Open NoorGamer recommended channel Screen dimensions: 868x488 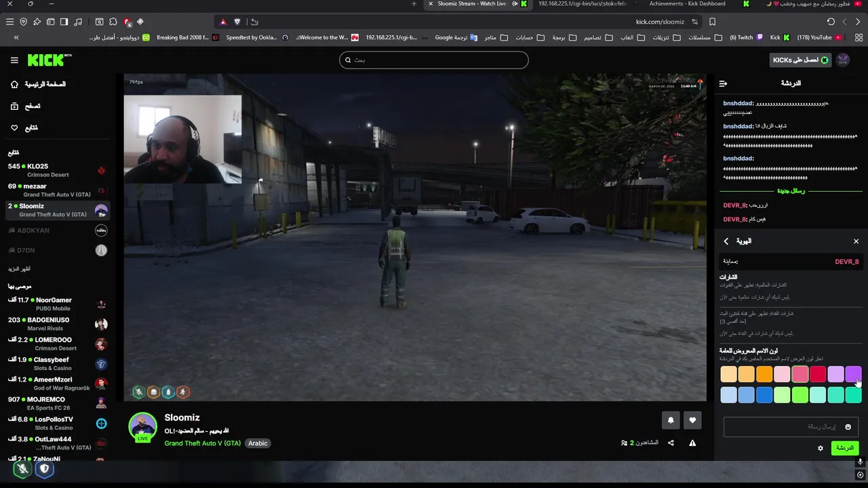point(57,304)
